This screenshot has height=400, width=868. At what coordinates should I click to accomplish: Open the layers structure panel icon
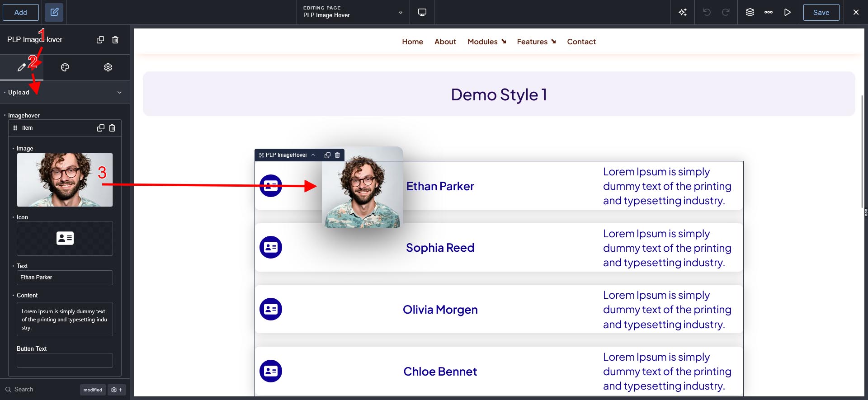pyautogui.click(x=750, y=12)
